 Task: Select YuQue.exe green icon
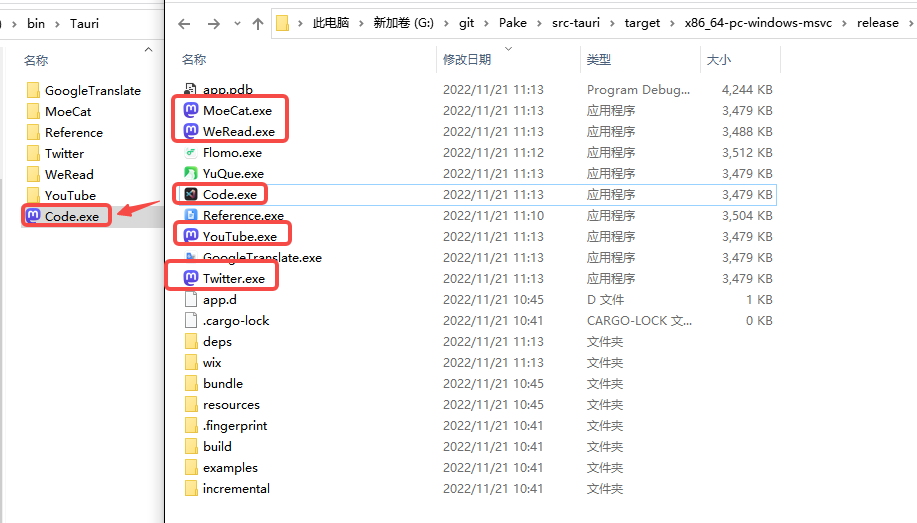coord(191,173)
